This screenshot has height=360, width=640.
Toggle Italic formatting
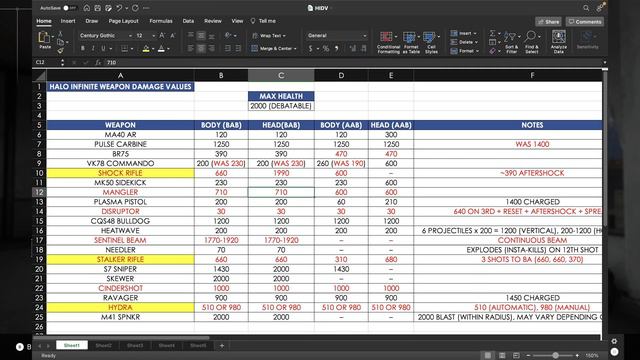93,49
